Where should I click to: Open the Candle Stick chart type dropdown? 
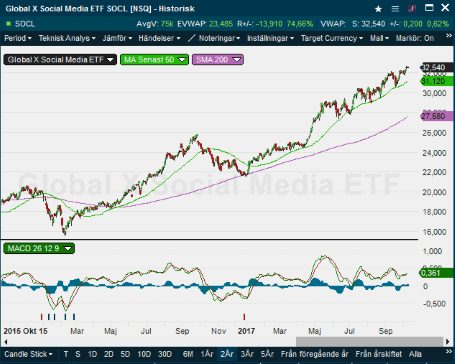[28, 354]
